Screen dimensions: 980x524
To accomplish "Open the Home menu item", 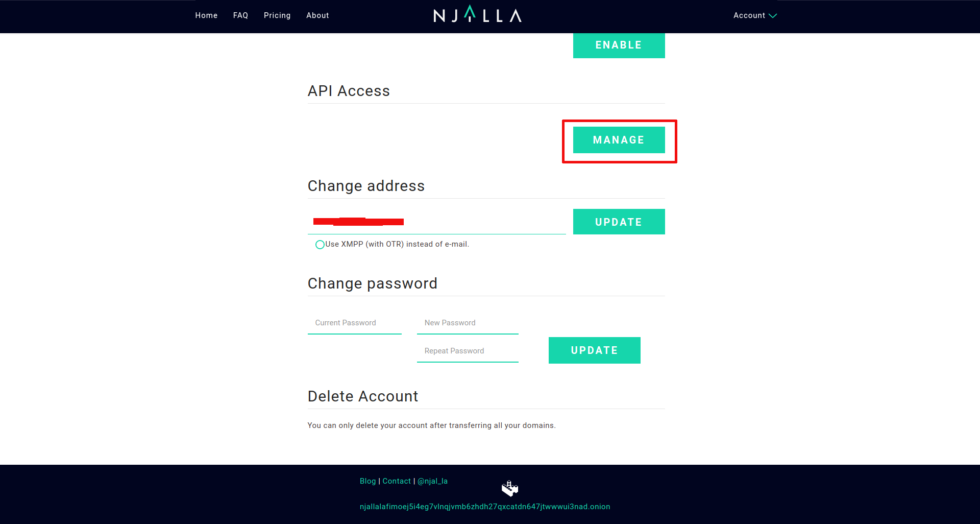I will pyautogui.click(x=206, y=15).
